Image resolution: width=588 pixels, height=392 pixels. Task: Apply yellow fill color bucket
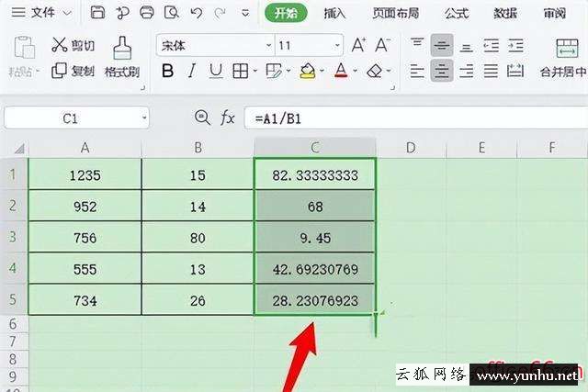308,71
